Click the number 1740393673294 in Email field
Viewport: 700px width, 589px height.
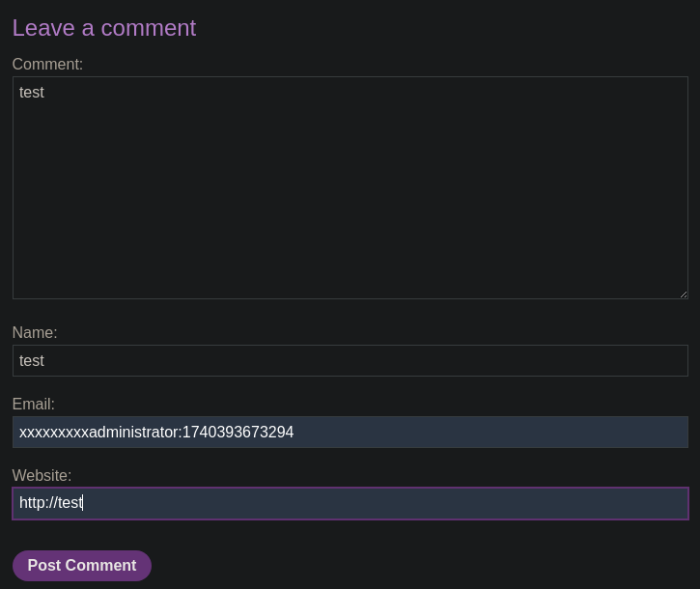[x=238, y=433]
